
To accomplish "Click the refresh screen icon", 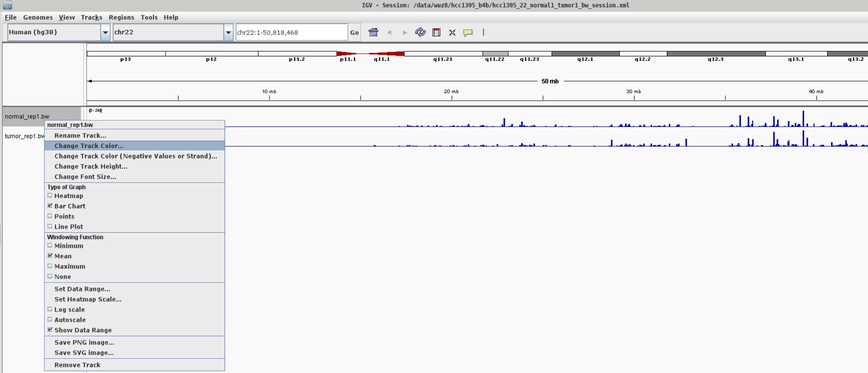I will coord(420,32).
